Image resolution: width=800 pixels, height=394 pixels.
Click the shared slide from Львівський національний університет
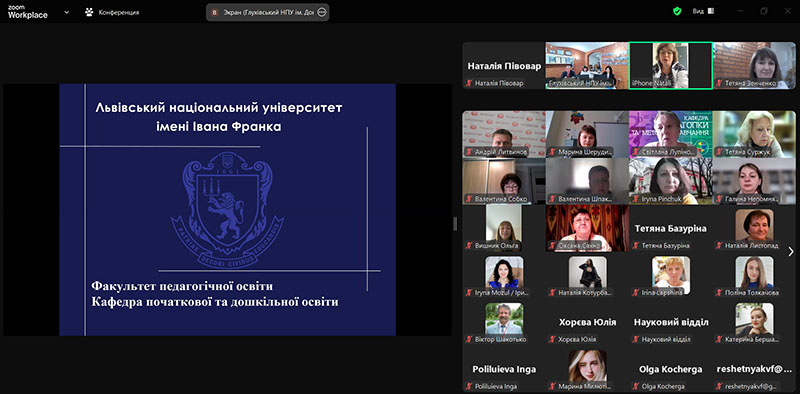click(228, 210)
